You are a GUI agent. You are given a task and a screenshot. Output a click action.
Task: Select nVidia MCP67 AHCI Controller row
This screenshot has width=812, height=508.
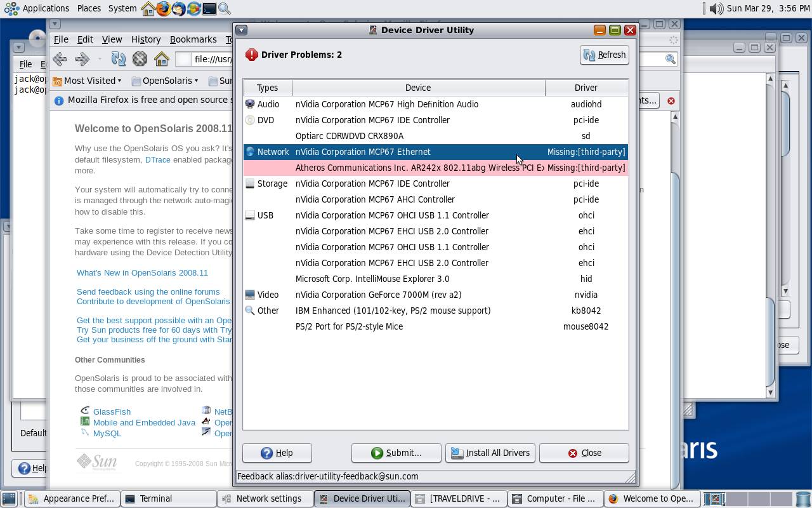click(x=436, y=199)
